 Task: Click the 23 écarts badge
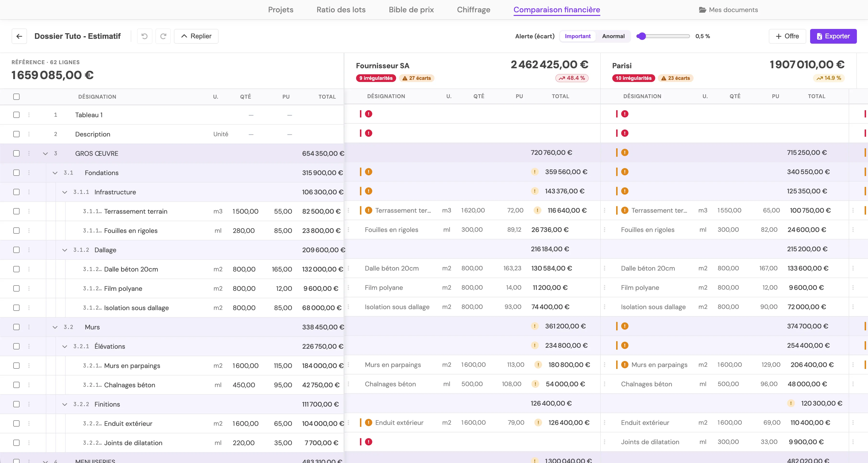[x=675, y=78]
